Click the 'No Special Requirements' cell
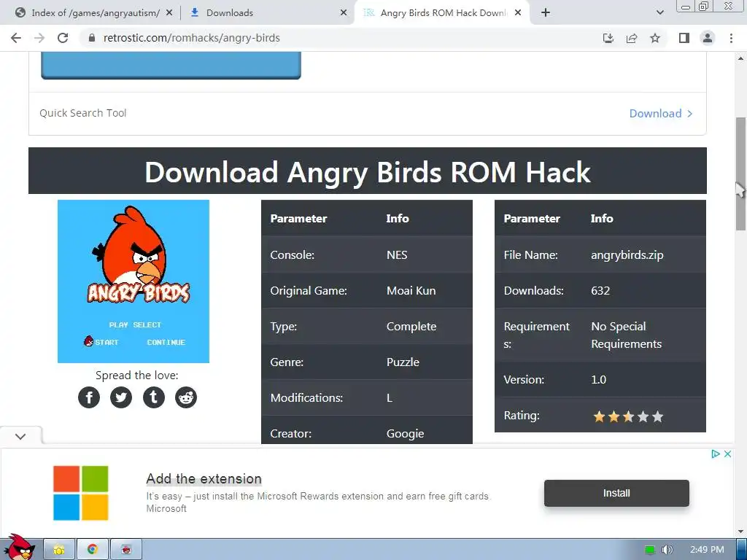This screenshot has height=560, width=747. [627, 335]
